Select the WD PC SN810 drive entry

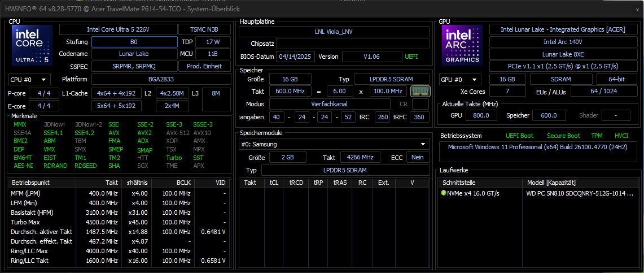[539, 193]
